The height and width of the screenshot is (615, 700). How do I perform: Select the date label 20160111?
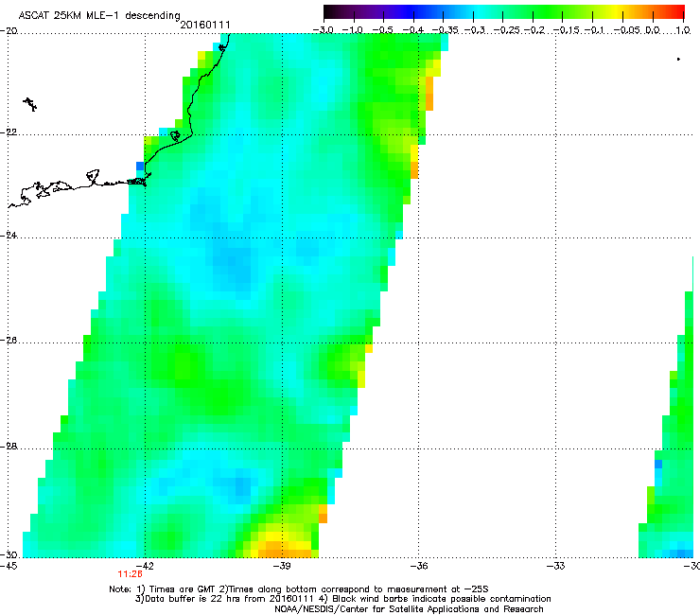[205, 25]
